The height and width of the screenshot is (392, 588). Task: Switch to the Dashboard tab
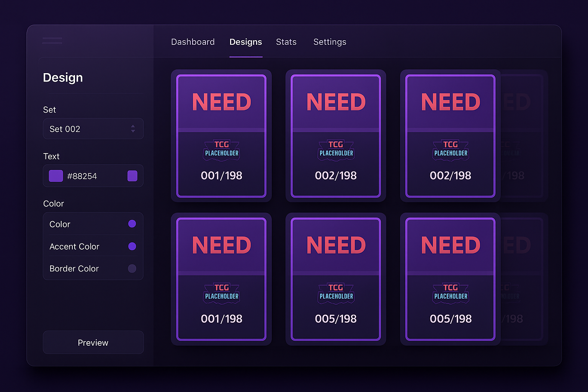(x=193, y=42)
